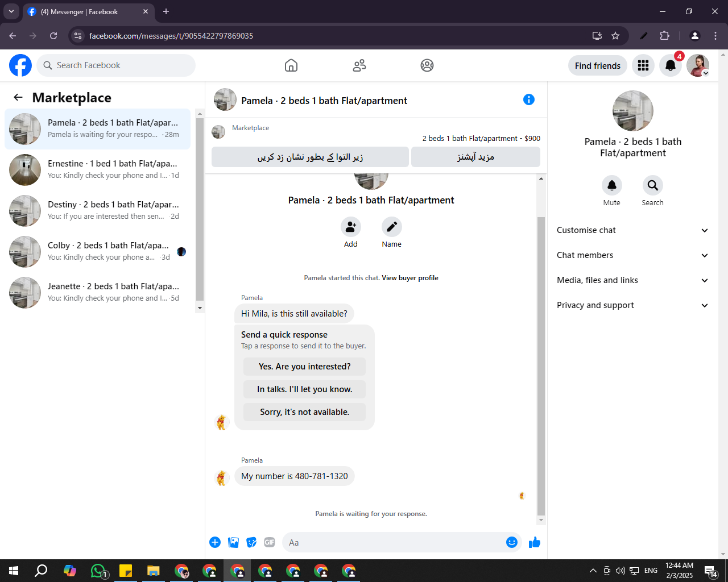Screen dimensions: 728x582
Task: Open the Facebook menu grid icon
Action: (643, 65)
